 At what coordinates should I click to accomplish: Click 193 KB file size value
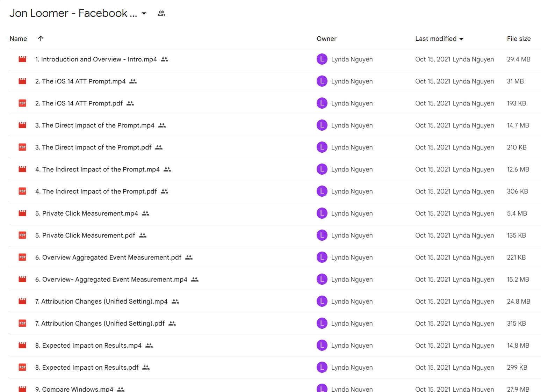pos(517,103)
